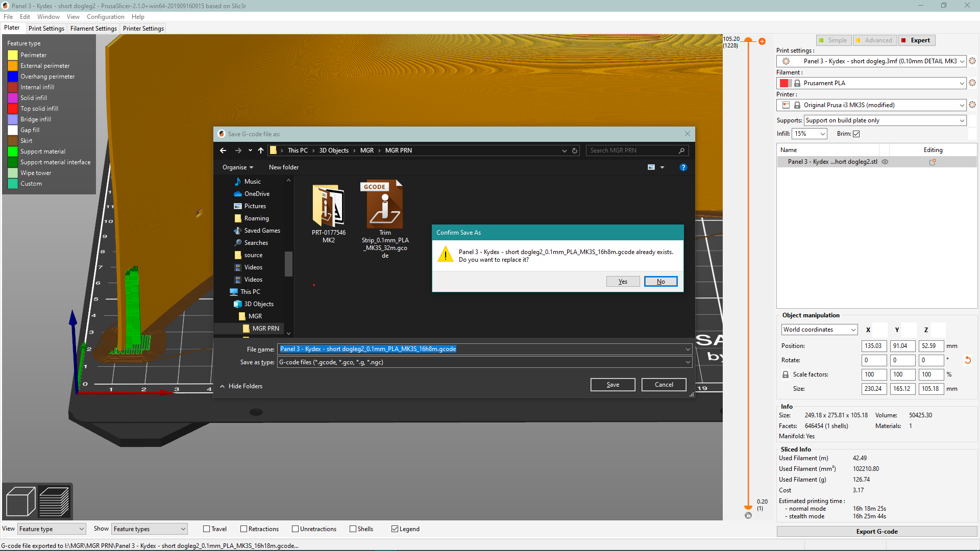Toggle visibility of Panel 3 dogleg2.stl

click(x=886, y=162)
